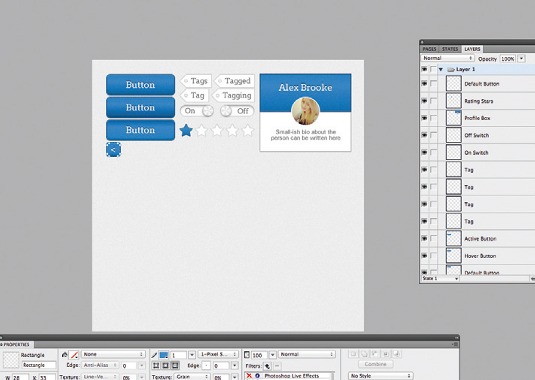Open the fill color swatch with red slash
This screenshot has width=535, height=380.
click(x=74, y=355)
